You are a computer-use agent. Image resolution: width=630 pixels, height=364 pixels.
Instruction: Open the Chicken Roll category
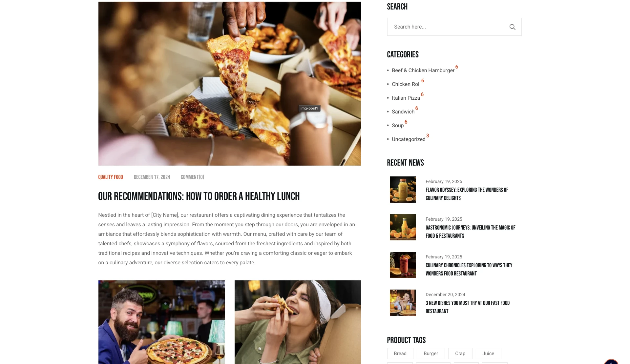click(406, 84)
